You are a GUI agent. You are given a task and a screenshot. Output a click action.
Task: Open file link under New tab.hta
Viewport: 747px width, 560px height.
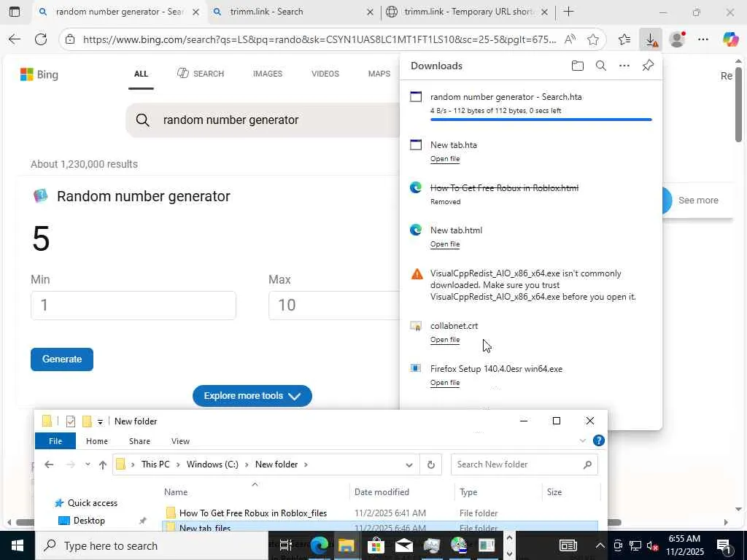click(x=445, y=159)
